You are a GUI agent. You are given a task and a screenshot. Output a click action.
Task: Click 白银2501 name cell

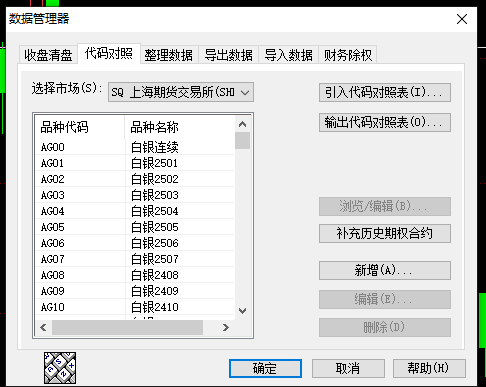coord(180,163)
